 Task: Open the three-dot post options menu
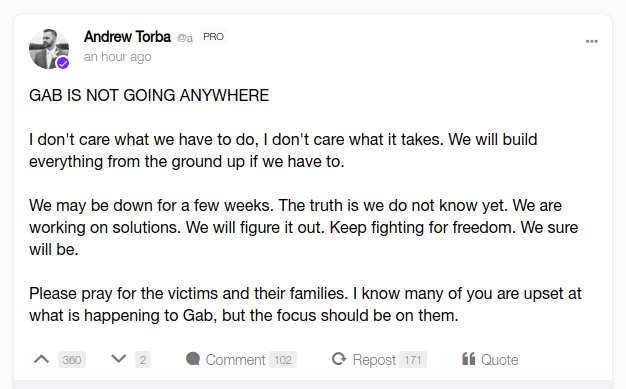pos(592,41)
